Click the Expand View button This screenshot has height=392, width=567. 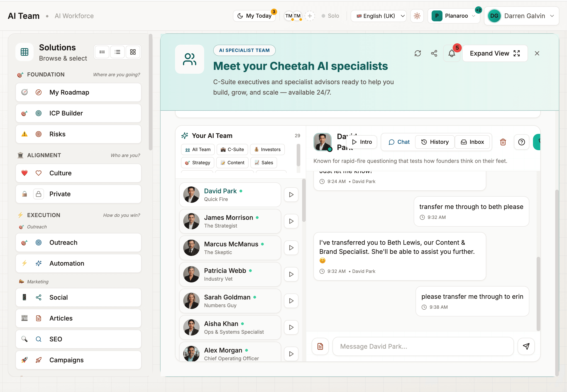point(495,53)
